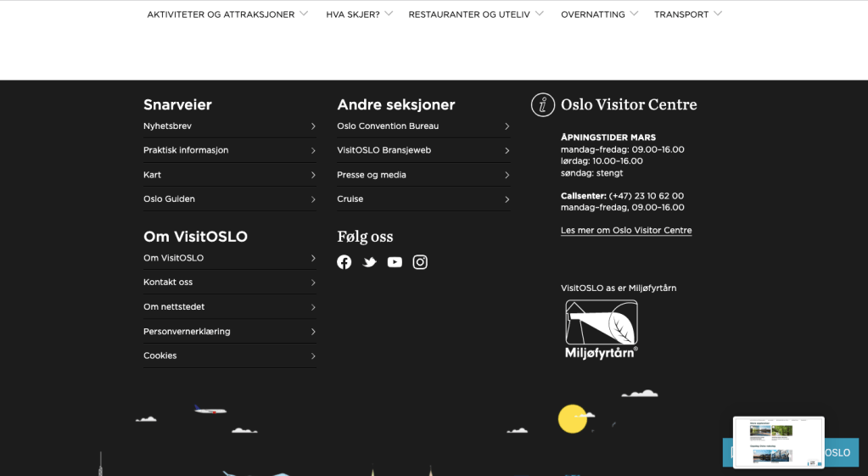Click the Twitter bird icon
This screenshot has width=868, height=476.
[370, 262]
